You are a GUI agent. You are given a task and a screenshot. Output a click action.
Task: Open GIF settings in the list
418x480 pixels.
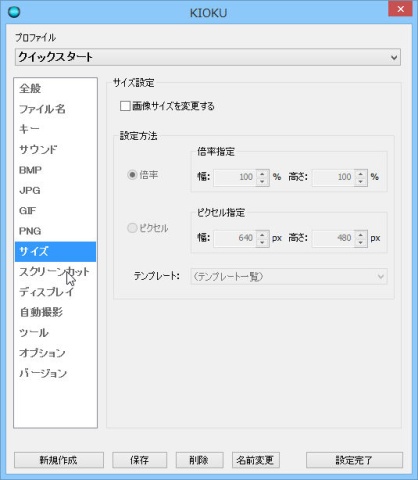coord(55,211)
